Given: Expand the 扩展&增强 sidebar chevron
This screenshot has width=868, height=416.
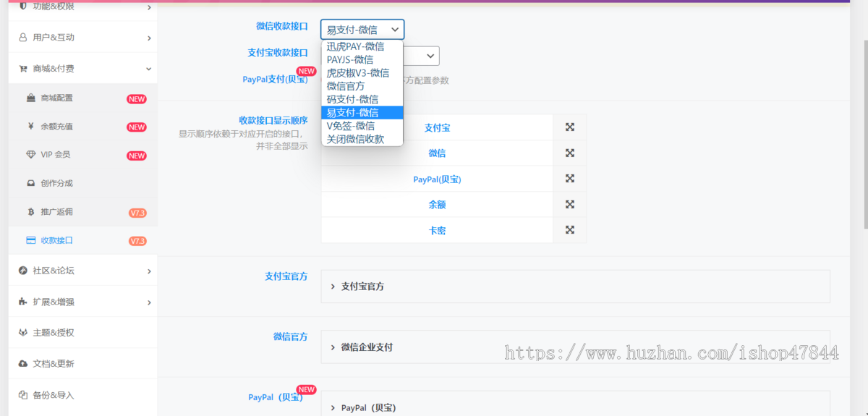Looking at the screenshot, I should (149, 302).
